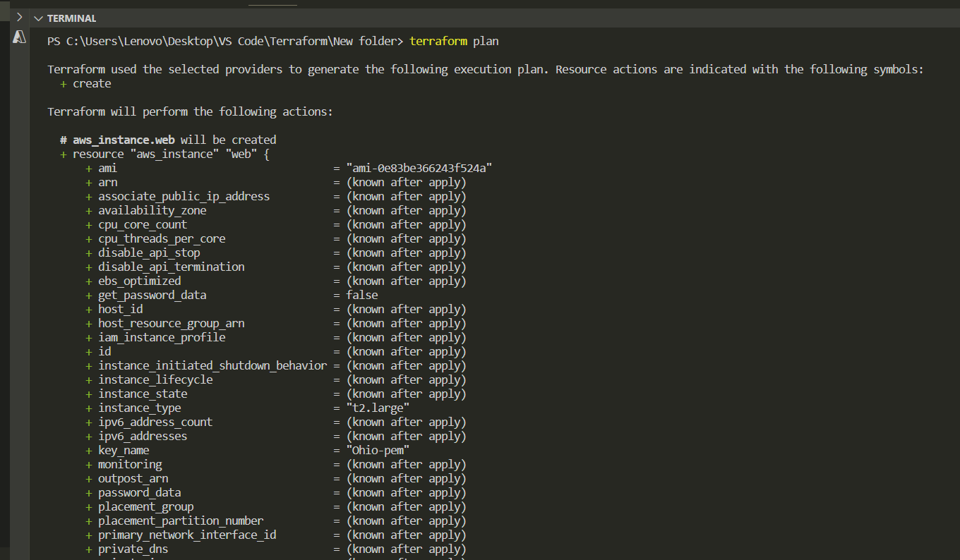Screen dimensions: 960x560
Task: Click the 'primary_network_interface_id' attribute
Action: click(187, 535)
